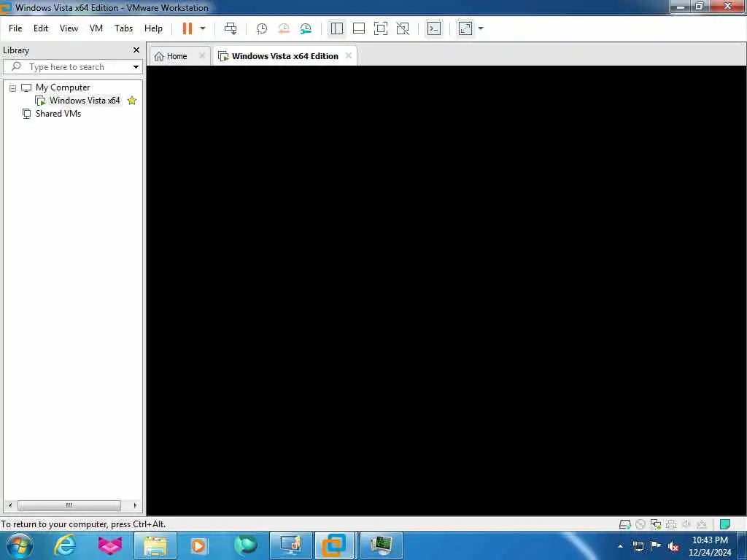Image resolution: width=747 pixels, height=560 pixels.
Task: Click the green message log icon
Action: [x=725, y=524]
